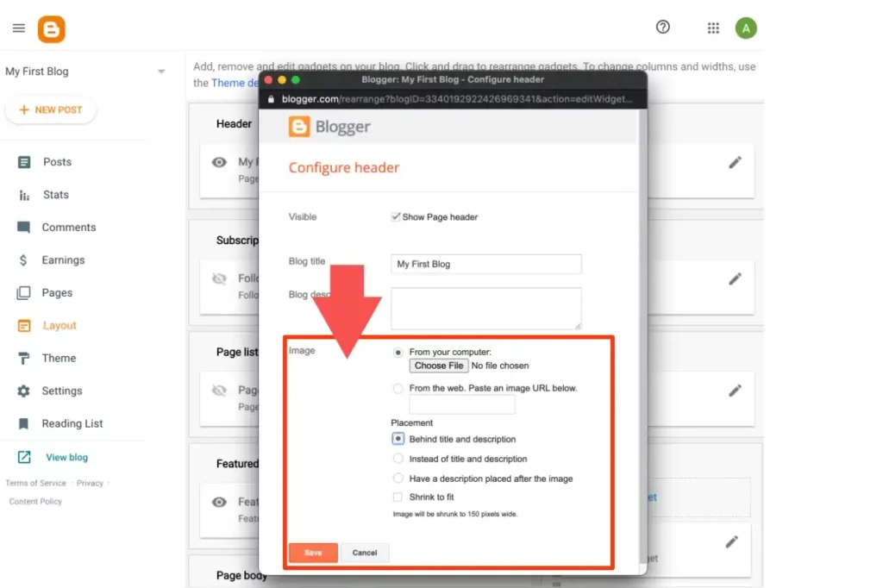Select From your computer radio button

click(x=398, y=353)
